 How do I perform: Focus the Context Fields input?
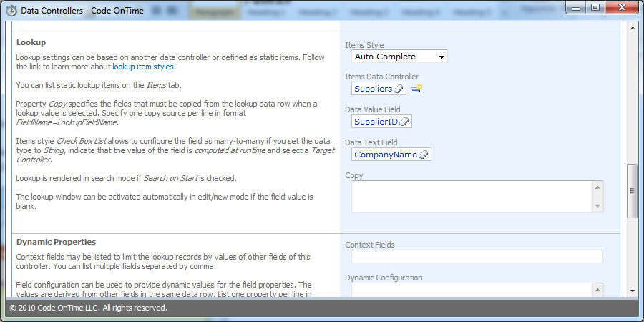pos(477,256)
